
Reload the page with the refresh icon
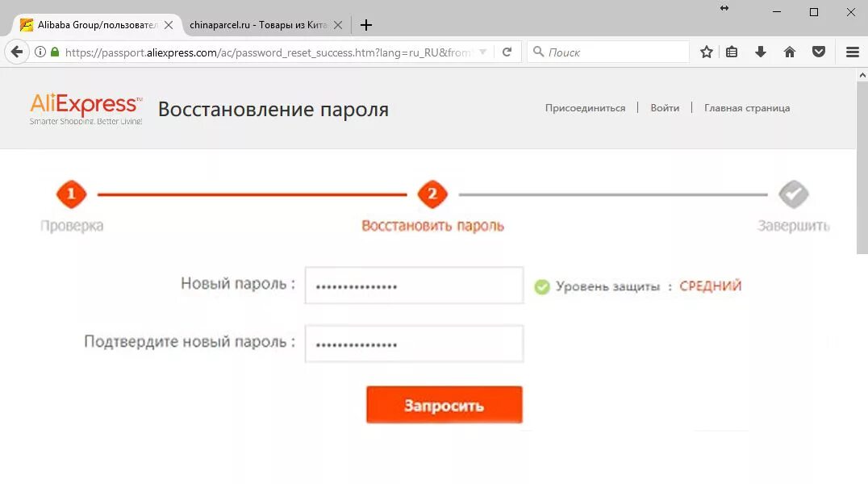(507, 52)
